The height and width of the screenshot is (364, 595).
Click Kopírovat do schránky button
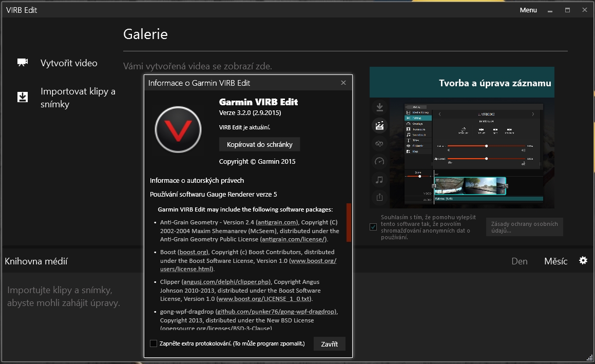point(260,144)
